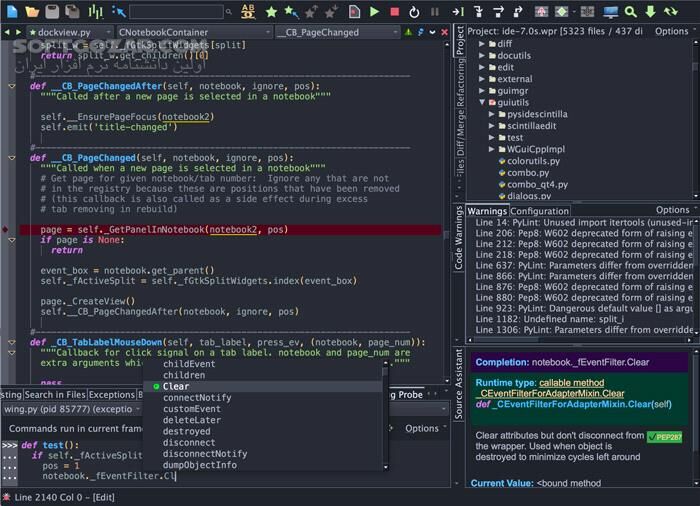Click the green down-arrow icon in the toolbar

[x=650, y=12]
